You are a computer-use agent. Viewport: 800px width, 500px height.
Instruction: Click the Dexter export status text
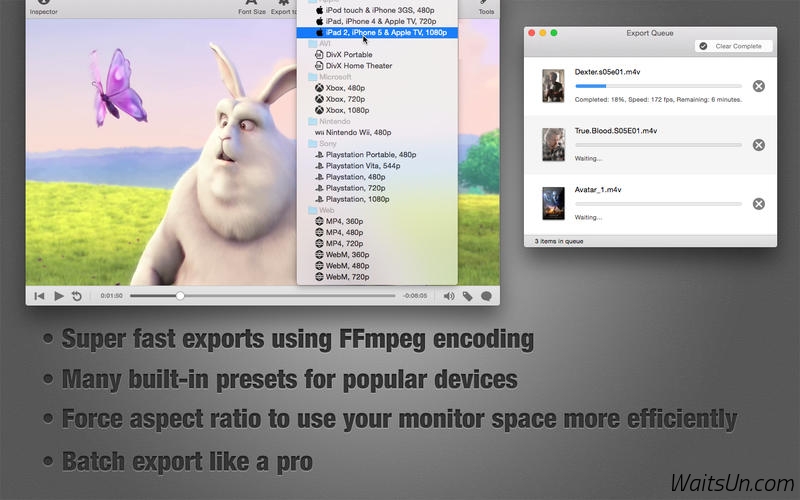click(x=658, y=99)
